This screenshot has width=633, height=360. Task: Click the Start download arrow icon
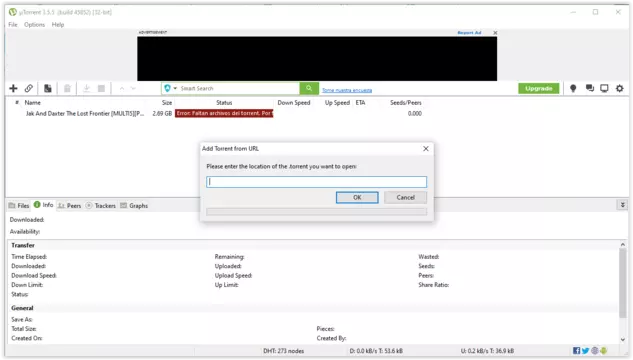pos(86,88)
